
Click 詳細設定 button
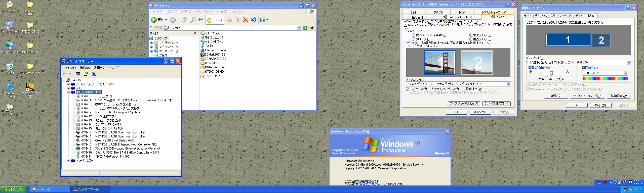tap(619, 96)
